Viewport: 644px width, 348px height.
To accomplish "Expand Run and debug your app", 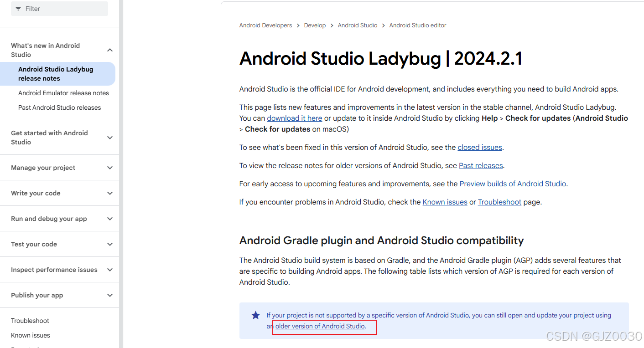I will (x=110, y=219).
